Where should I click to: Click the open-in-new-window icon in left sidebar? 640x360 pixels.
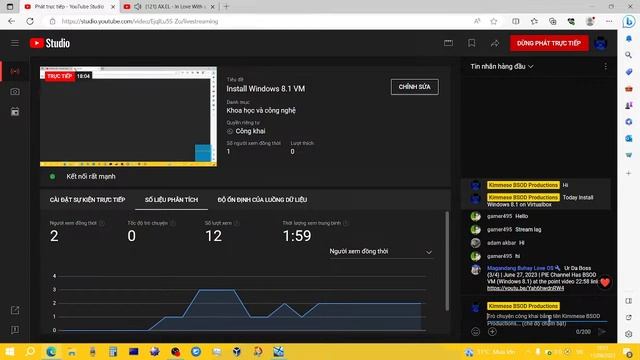[15, 310]
